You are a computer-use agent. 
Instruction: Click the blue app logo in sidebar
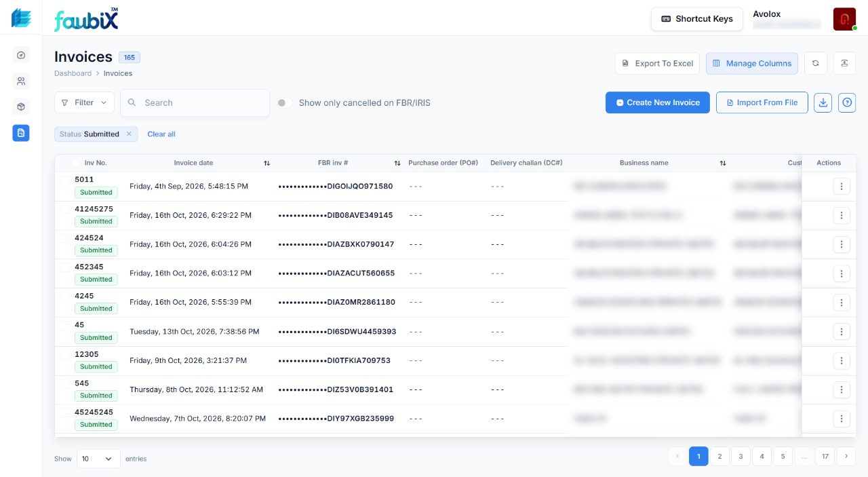click(x=21, y=18)
